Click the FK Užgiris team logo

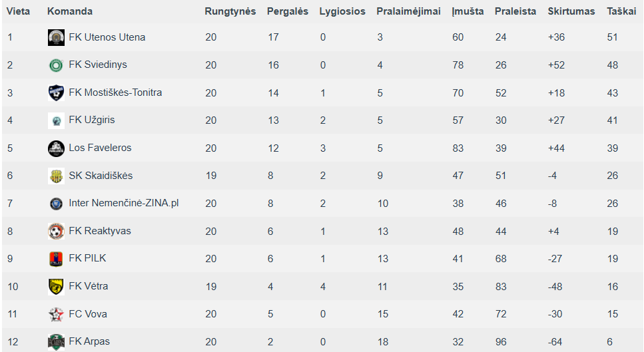coord(56,120)
